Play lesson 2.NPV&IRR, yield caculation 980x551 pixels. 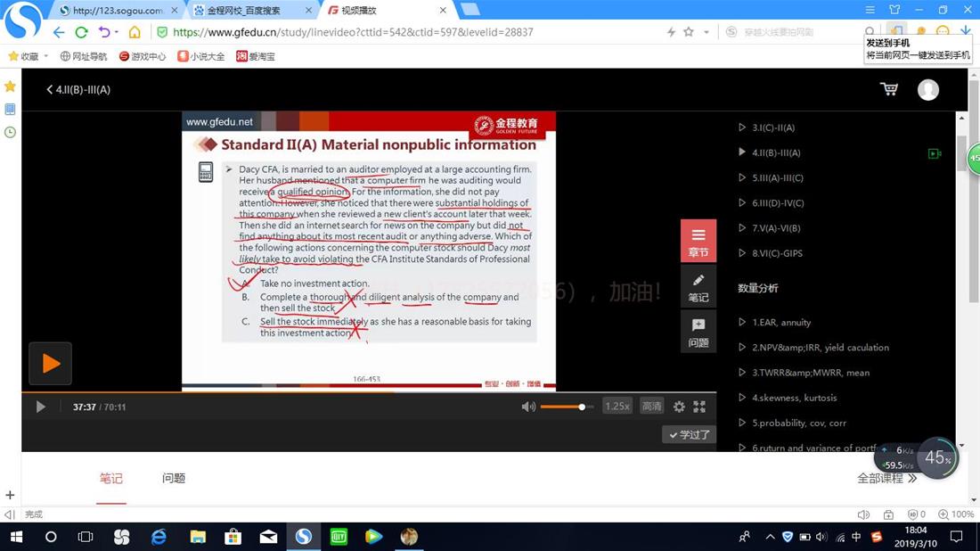coord(820,347)
